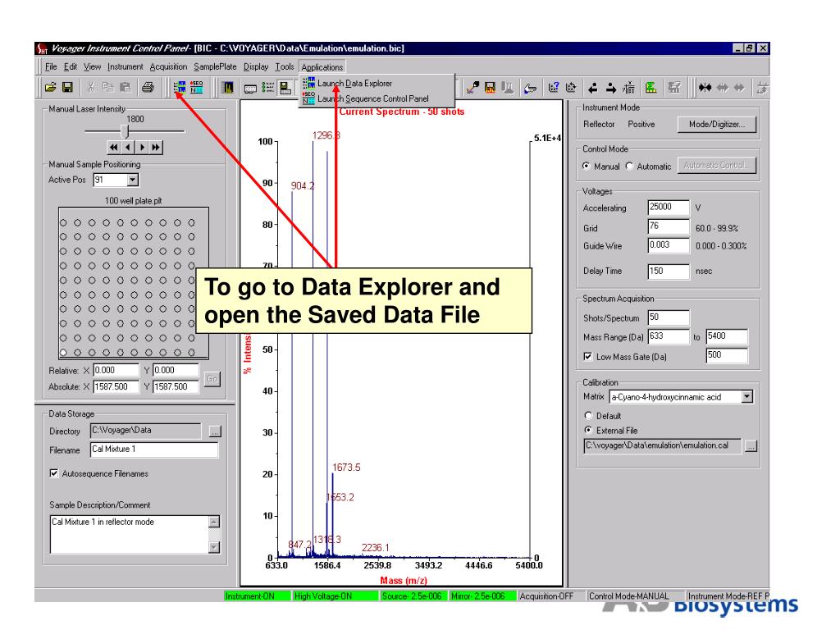The height and width of the screenshot is (630, 840).
Task: Open the Instrument menu
Action: point(125,67)
